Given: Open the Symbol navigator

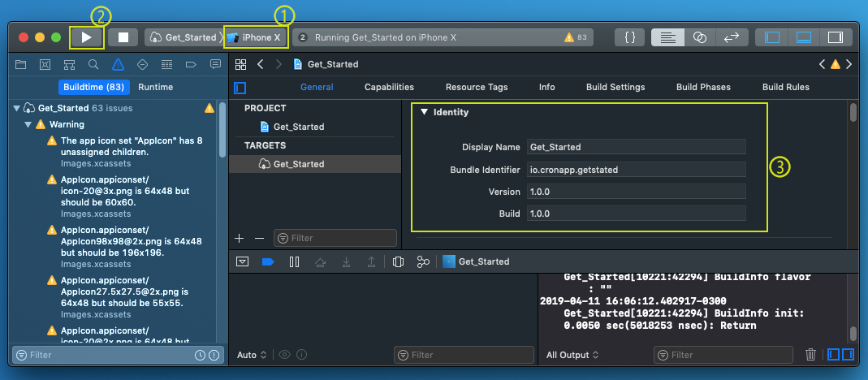Looking at the screenshot, I should pos(69,65).
